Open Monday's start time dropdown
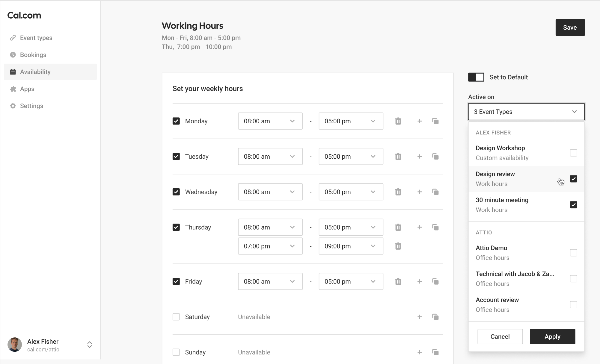 (270, 121)
